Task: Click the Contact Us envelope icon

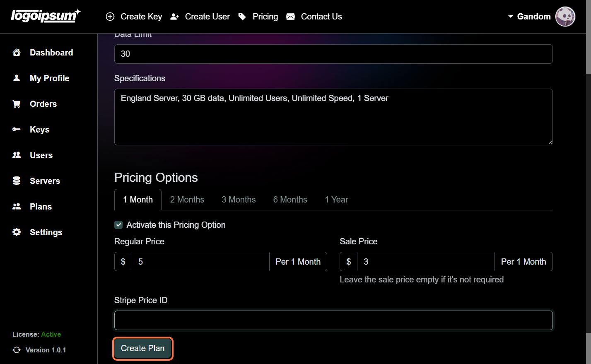Action: click(291, 17)
